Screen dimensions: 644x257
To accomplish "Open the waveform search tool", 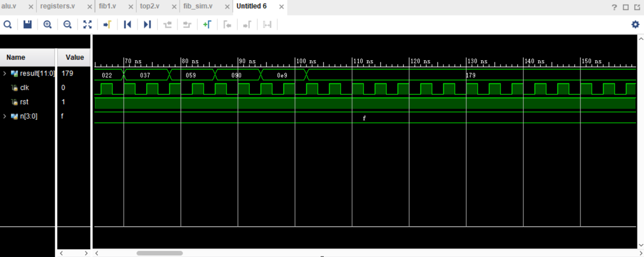I will 8,25.
